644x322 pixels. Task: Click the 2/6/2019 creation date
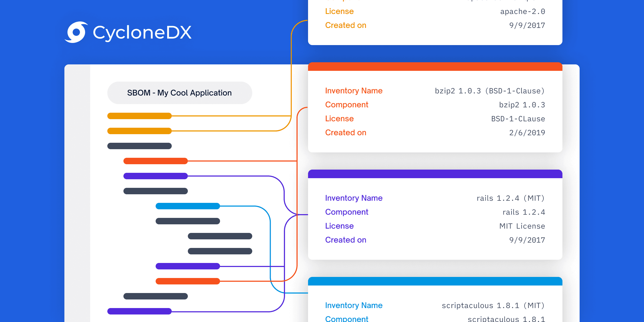click(527, 132)
